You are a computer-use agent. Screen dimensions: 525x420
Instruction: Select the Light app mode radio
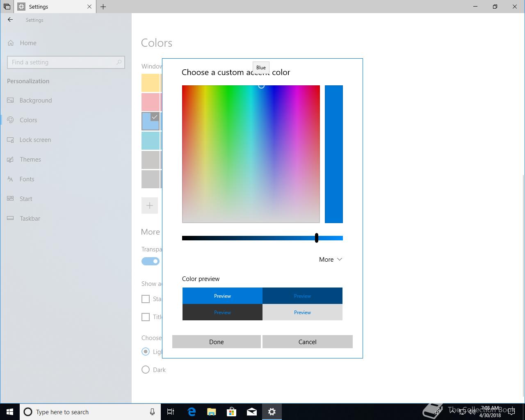(x=146, y=352)
